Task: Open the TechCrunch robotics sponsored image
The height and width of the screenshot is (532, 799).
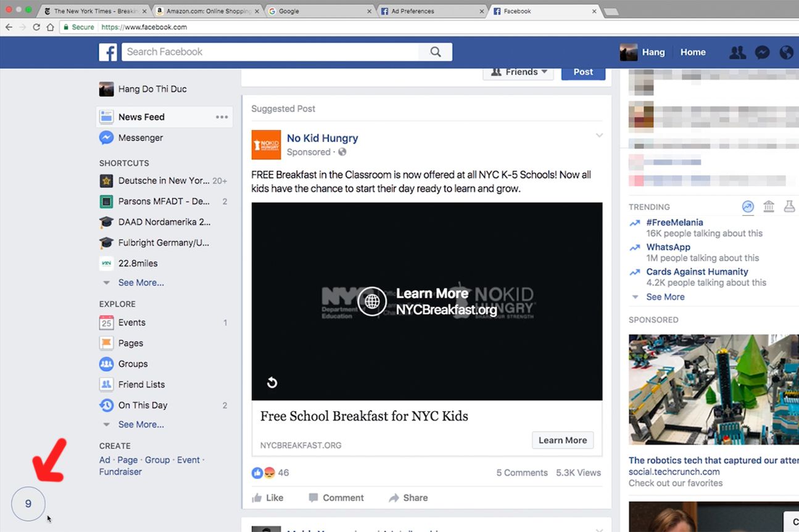Action: pos(714,390)
